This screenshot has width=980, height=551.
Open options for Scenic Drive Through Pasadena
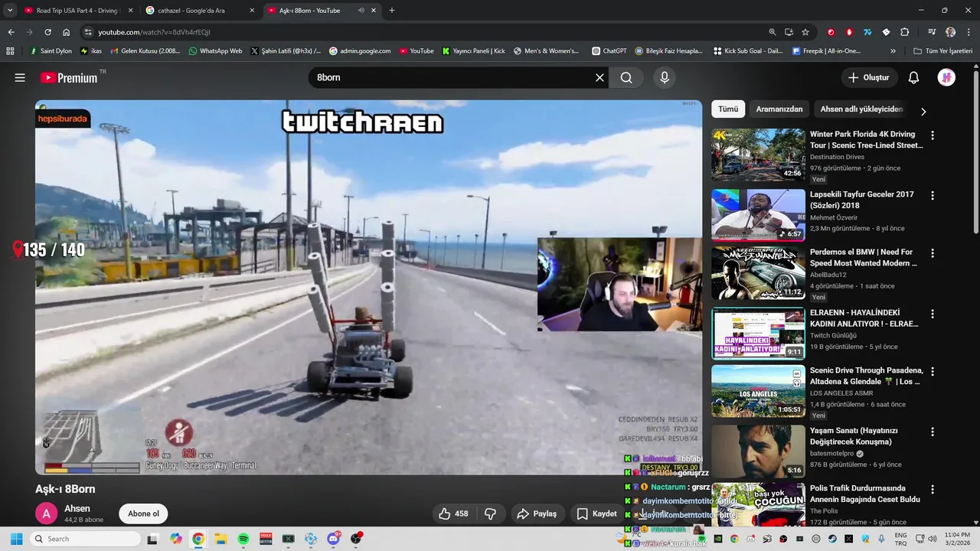pos(933,372)
